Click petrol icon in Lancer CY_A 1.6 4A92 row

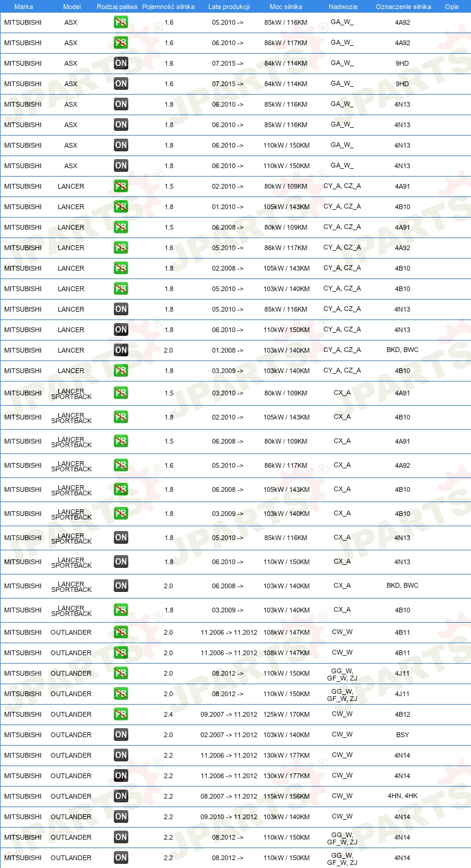click(121, 248)
